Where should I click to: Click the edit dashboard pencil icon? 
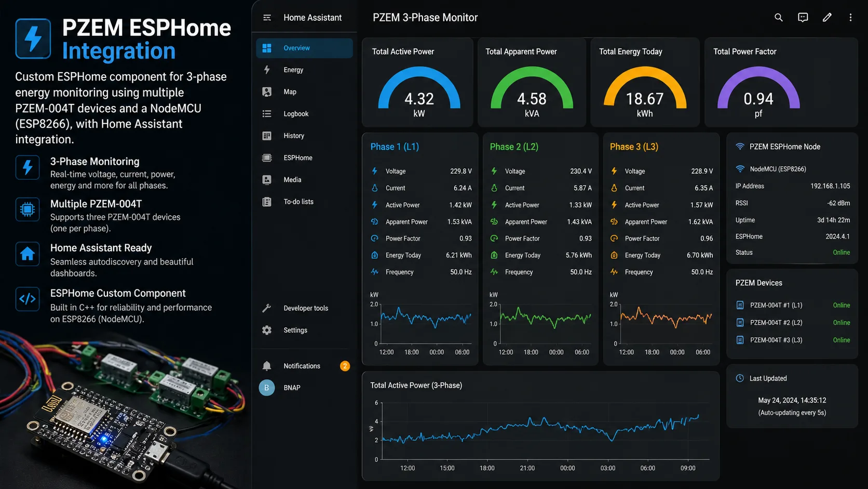[x=827, y=17]
